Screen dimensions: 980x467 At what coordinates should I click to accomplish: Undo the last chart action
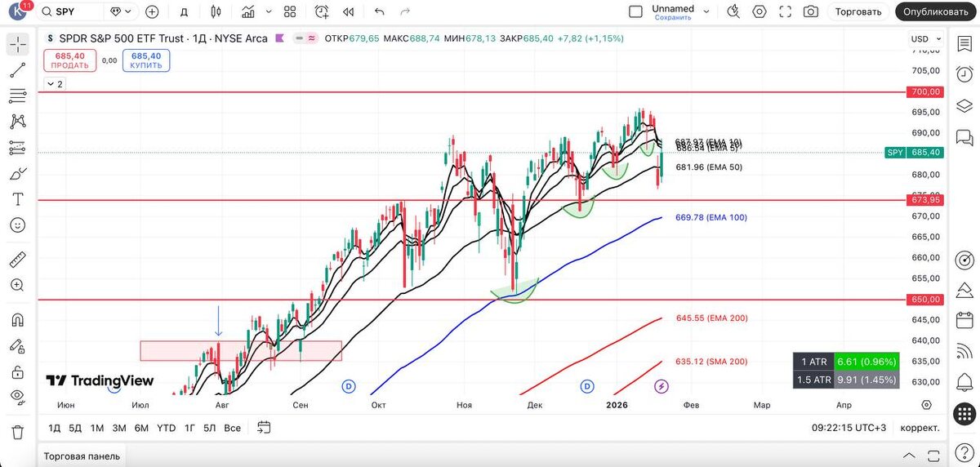point(379,11)
